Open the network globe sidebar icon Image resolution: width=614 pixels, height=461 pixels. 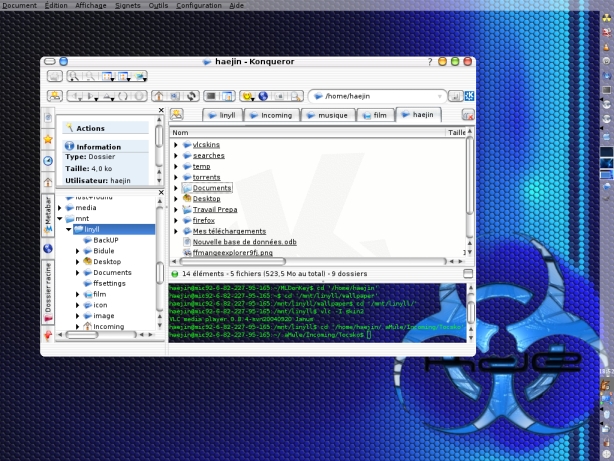pyautogui.click(x=48, y=248)
